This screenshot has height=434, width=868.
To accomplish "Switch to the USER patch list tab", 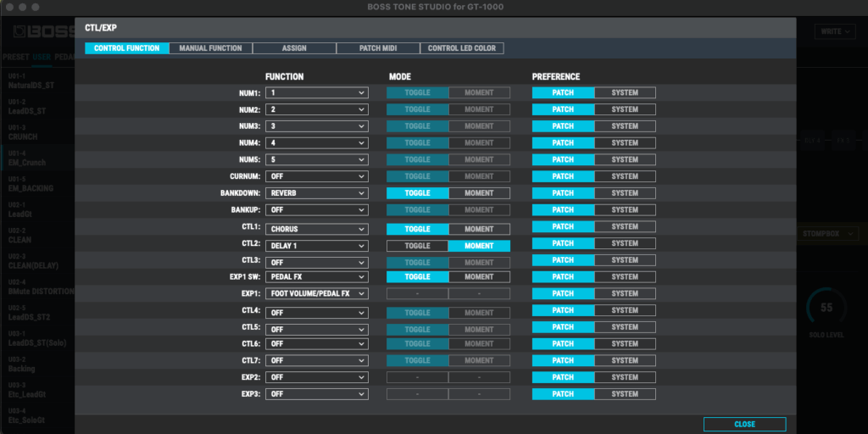I will point(42,57).
